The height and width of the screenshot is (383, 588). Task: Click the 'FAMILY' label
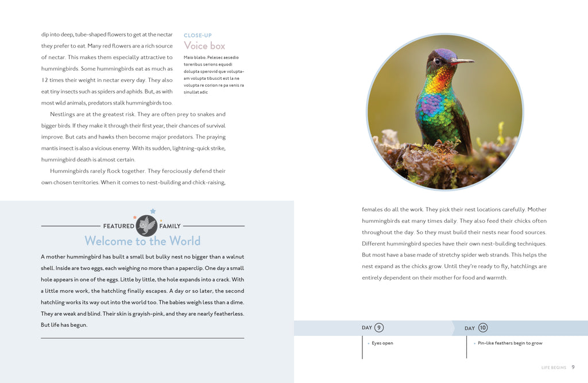pos(170,226)
